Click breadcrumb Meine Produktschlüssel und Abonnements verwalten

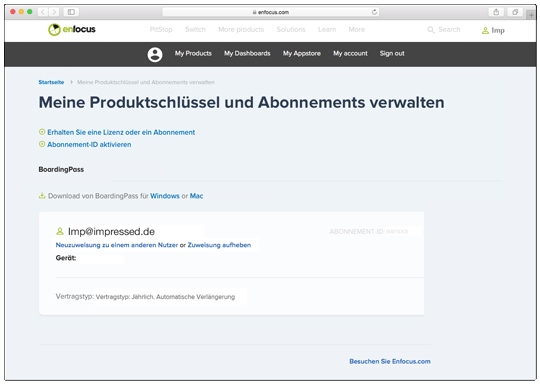pos(146,82)
